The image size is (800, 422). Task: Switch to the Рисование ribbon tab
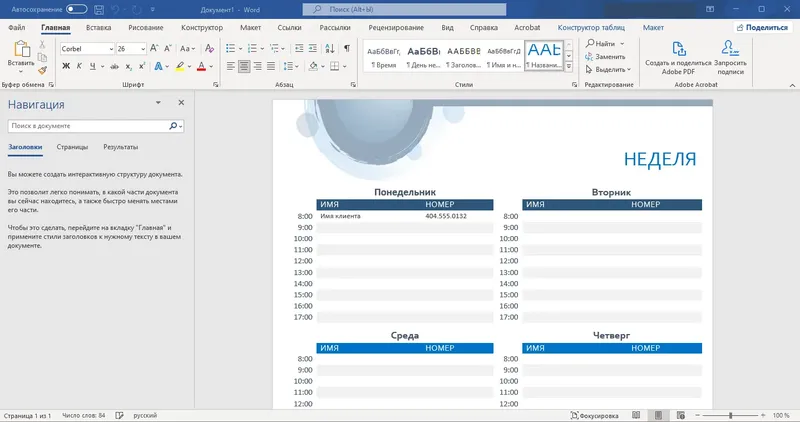coord(146,28)
